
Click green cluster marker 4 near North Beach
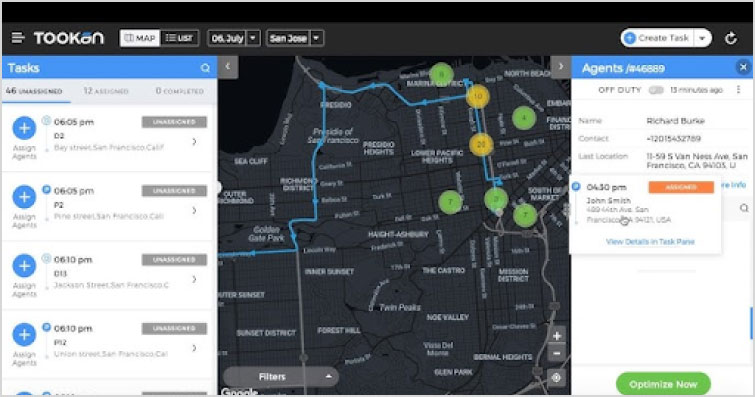click(524, 118)
